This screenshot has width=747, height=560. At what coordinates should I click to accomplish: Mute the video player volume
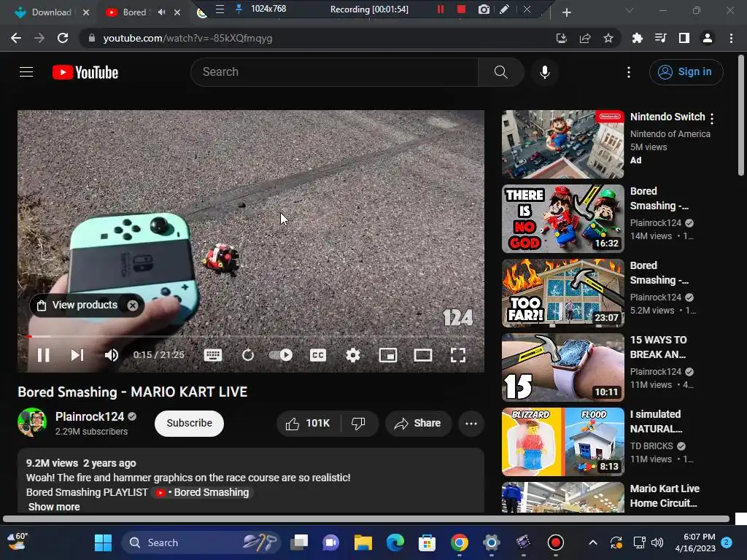tap(112, 355)
